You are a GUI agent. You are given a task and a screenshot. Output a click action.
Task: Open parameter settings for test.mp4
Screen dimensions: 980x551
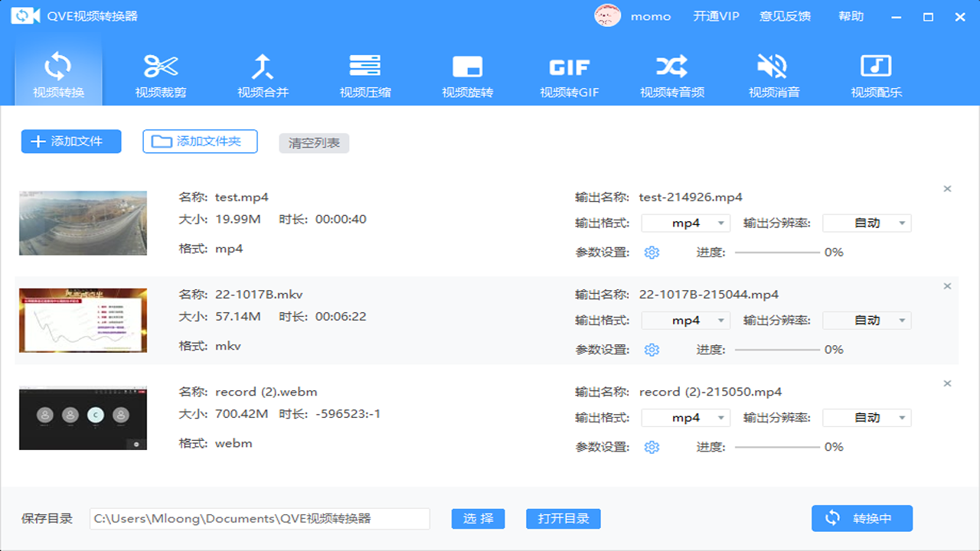click(652, 252)
